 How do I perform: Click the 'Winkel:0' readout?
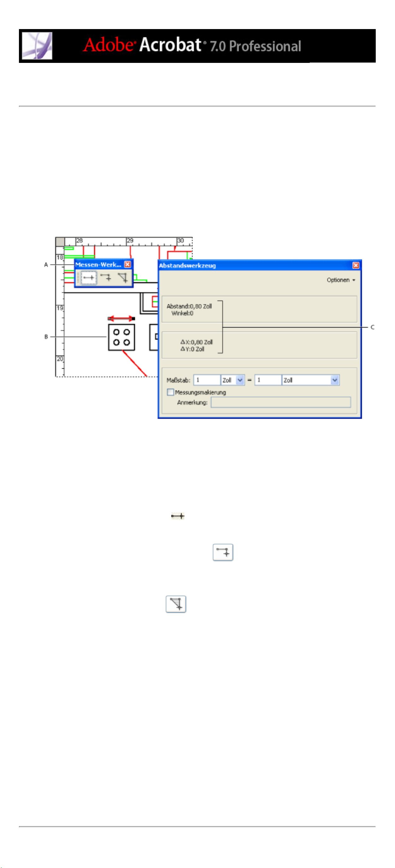[x=182, y=313]
